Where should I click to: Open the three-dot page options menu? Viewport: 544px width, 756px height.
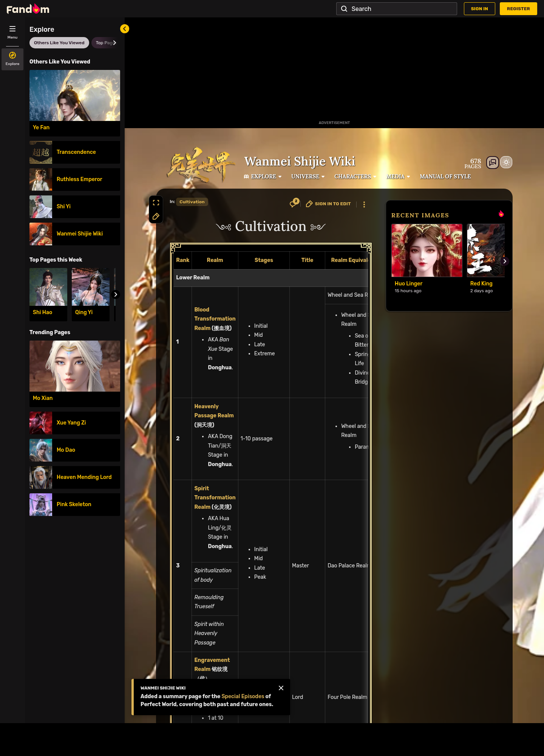(364, 204)
